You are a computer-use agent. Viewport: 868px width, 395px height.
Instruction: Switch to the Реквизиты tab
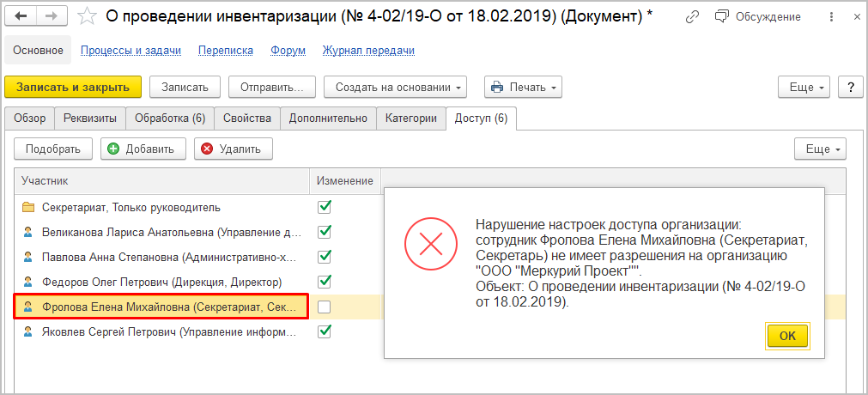(90, 118)
